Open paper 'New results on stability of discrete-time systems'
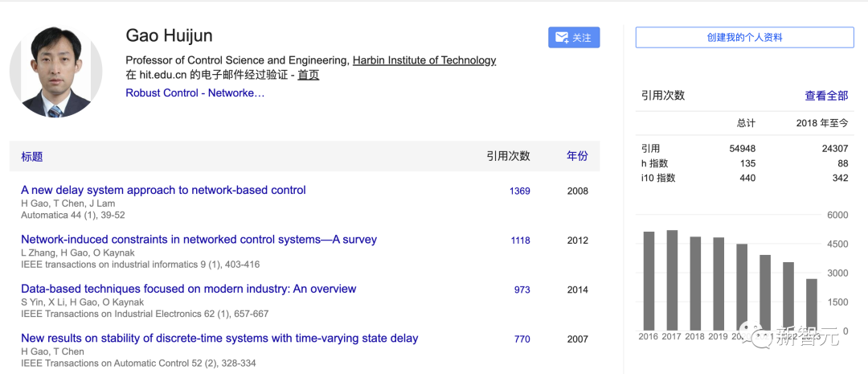The width and height of the screenshot is (868, 374). click(x=219, y=338)
